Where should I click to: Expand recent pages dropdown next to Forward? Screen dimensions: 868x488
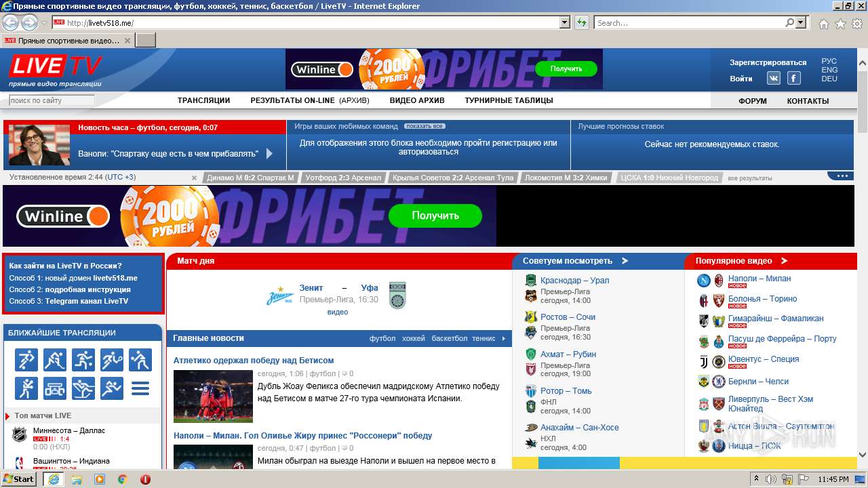[44, 22]
